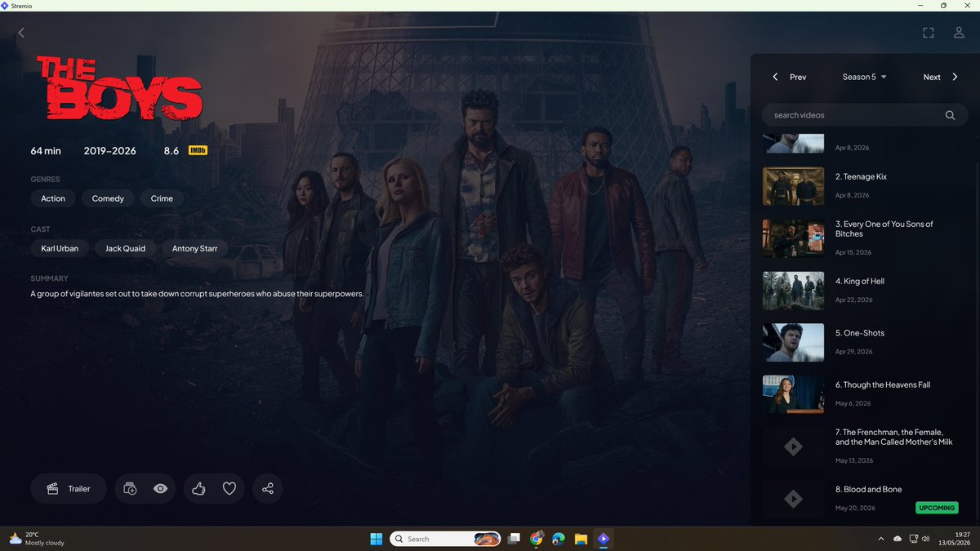
Task: Click episode 7 placeholder play icon
Action: pyautogui.click(x=793, y=447)
